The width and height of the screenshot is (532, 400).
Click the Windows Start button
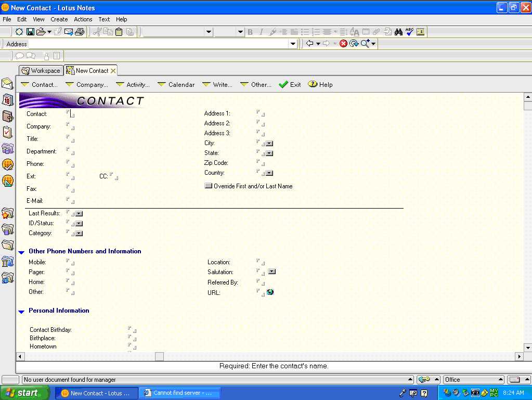[25, 393]
